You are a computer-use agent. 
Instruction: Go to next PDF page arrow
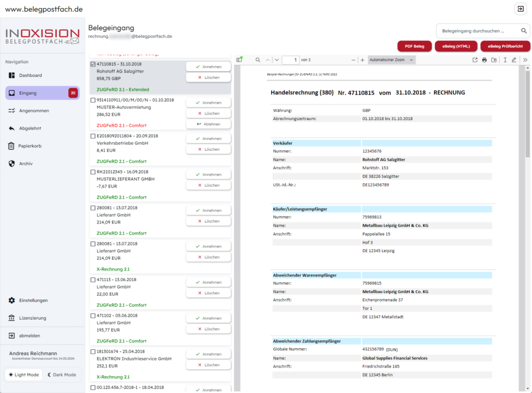277,60
